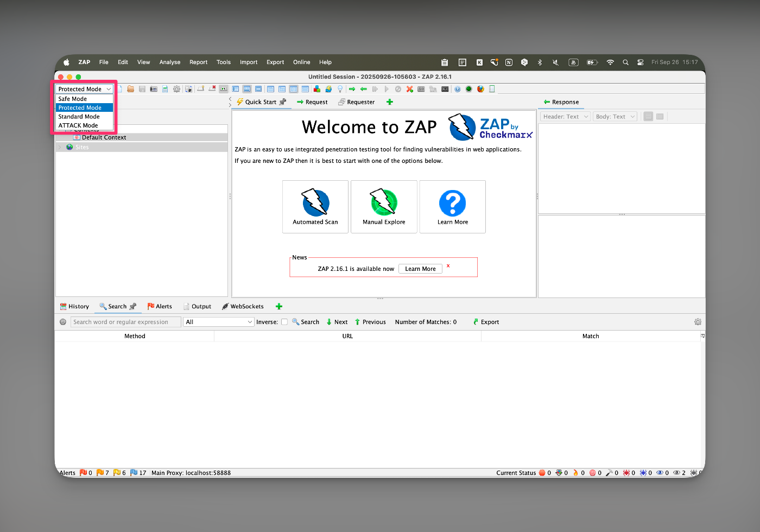Open the All search scope dropdown
760x532 pixels.
219,322
